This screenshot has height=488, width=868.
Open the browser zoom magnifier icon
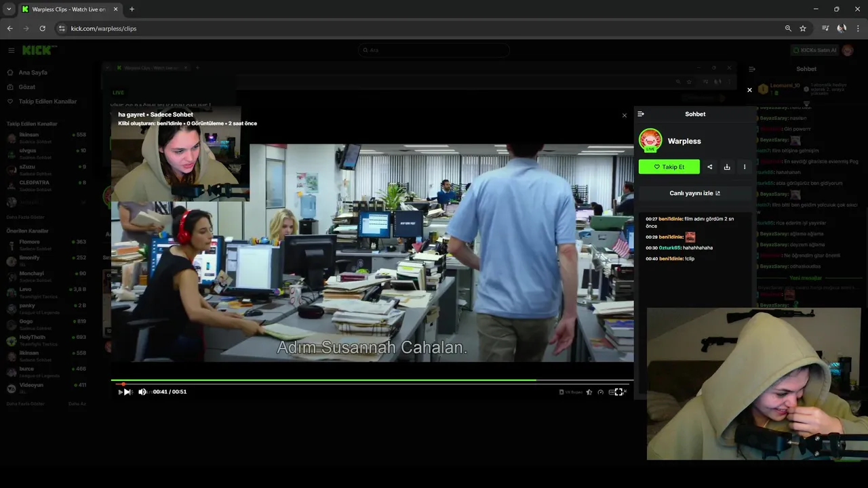point(788,28)
